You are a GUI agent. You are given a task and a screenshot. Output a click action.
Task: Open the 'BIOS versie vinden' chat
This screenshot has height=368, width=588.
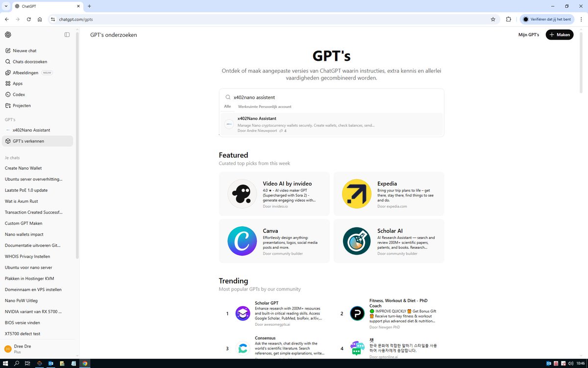pyautogui.click(x=38, y=323)
